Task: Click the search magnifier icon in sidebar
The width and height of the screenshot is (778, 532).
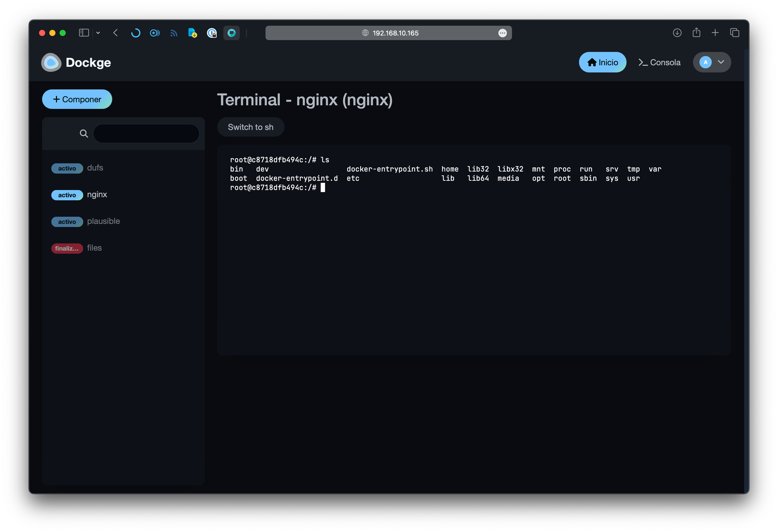Action: [x=84, y=134]
